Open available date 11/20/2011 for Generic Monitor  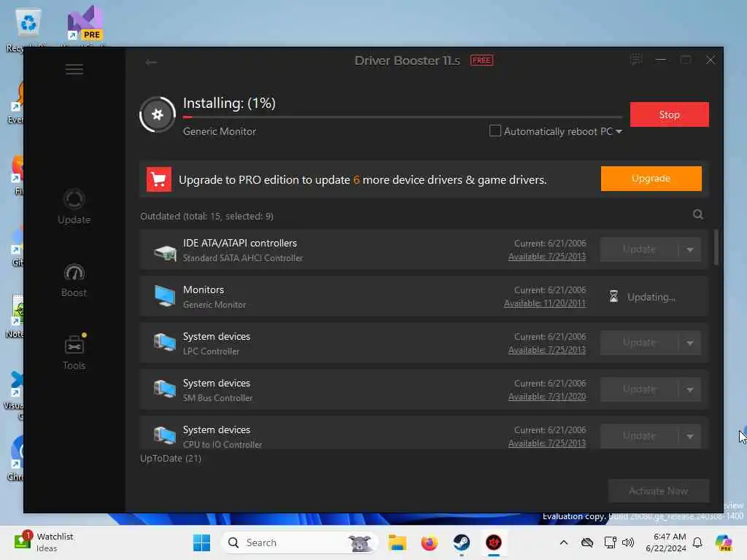544,303
